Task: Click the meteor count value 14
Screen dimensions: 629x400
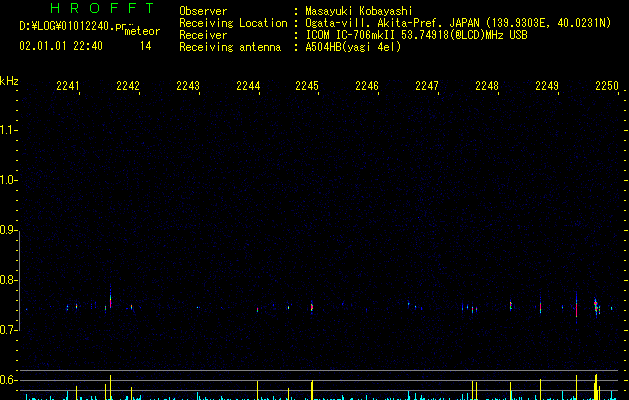Action: [x=146, y=46]
